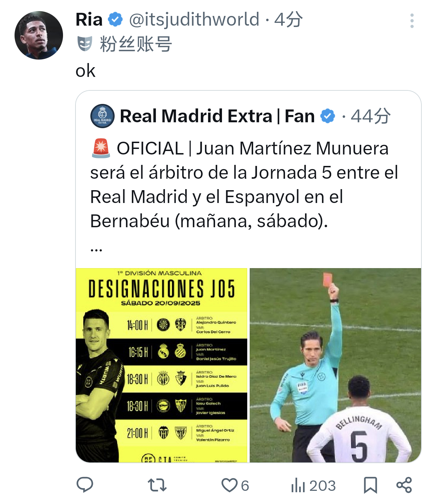
Task: Click the 44分 quoted tweet timestamp
Action: coord(371,116)
